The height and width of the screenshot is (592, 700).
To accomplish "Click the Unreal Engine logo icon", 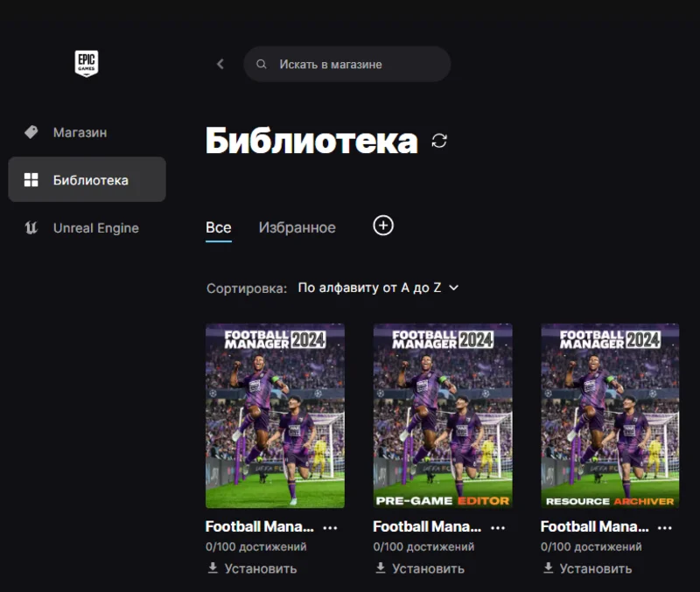I will pyautogui.click(x=31, y=228).
